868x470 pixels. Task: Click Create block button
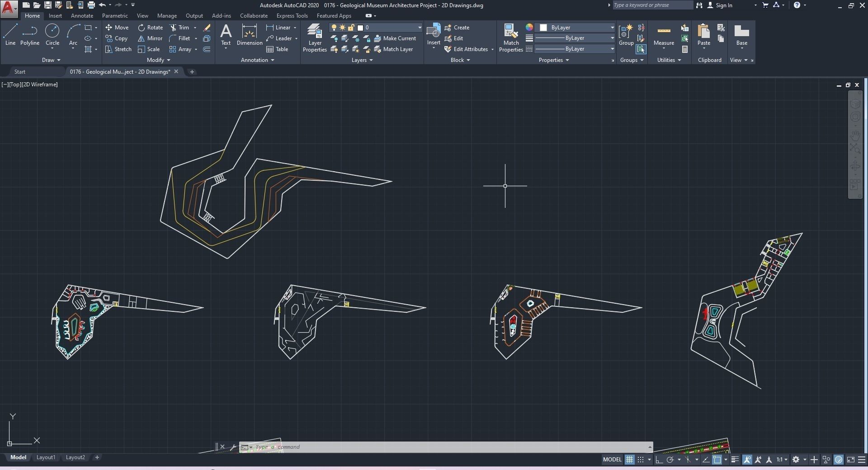457,28
